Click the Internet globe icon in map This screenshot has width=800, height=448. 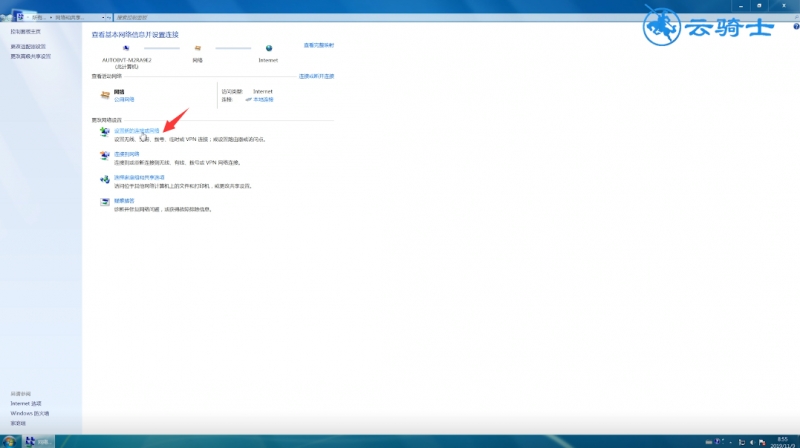[269, 48]
